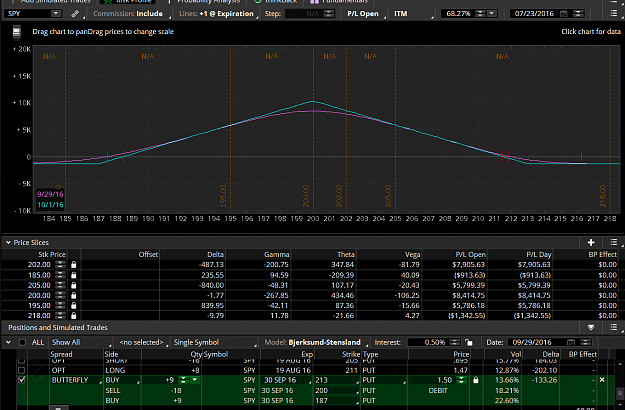Open the ITM dropdown

pos(412,14)
